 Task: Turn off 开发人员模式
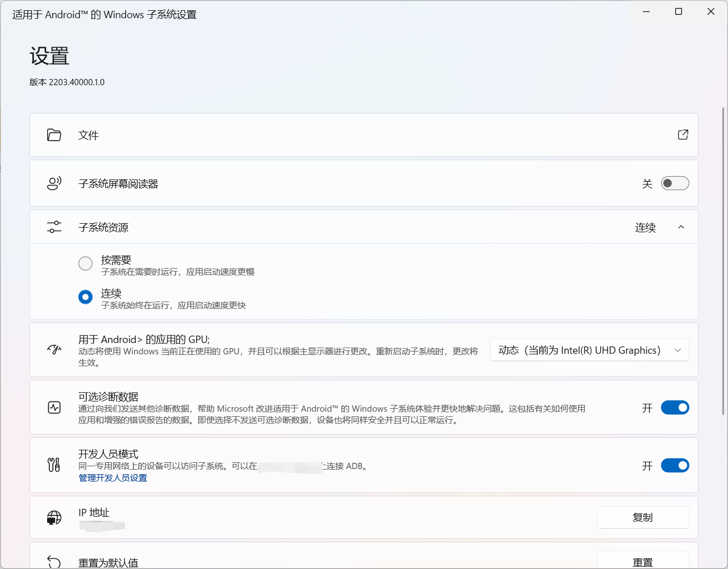675,465
